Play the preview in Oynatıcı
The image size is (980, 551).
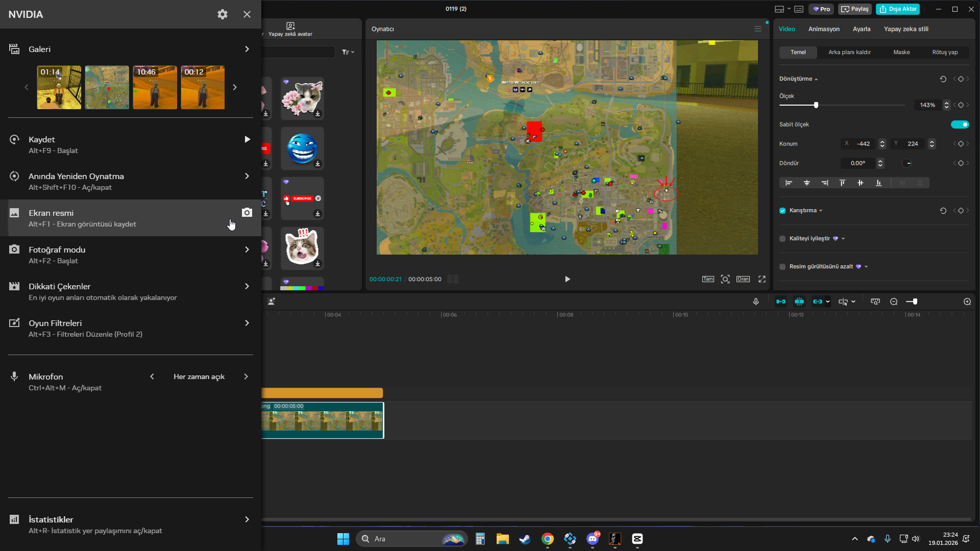[568, 279]
